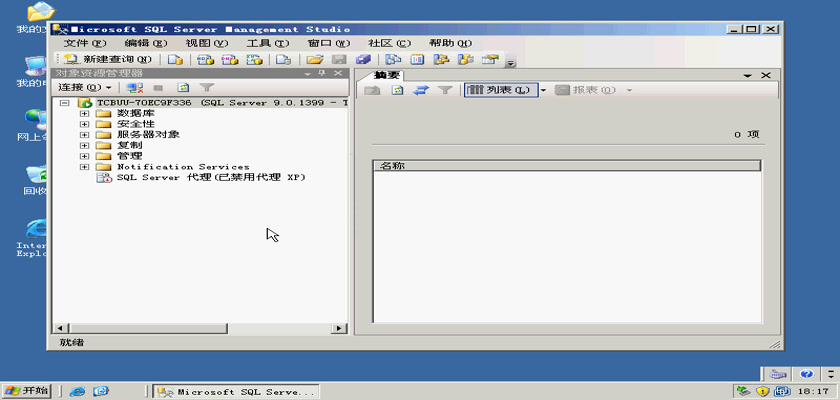Refresh the Object Explorer tree
This screenshot has height=400, width=840.
click(x=183, y=87)
